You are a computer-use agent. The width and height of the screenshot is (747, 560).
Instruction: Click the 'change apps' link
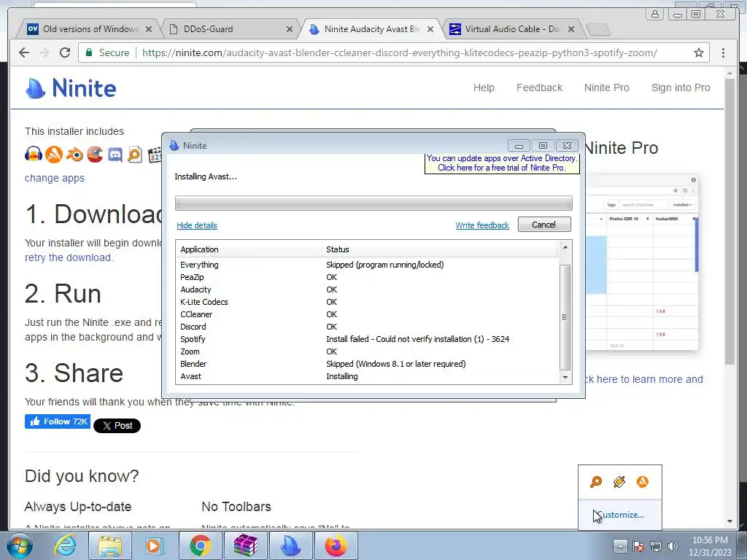pos(55,178)
